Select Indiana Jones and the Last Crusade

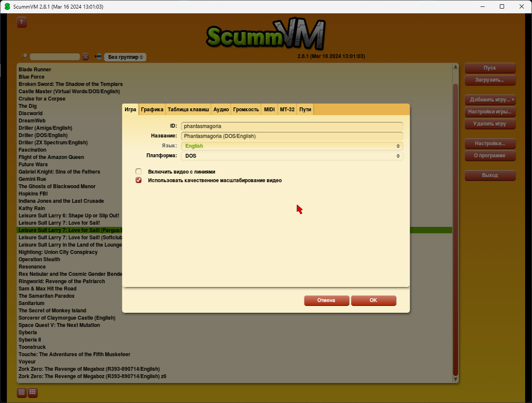pyautogui.click(x=61, y=201)
